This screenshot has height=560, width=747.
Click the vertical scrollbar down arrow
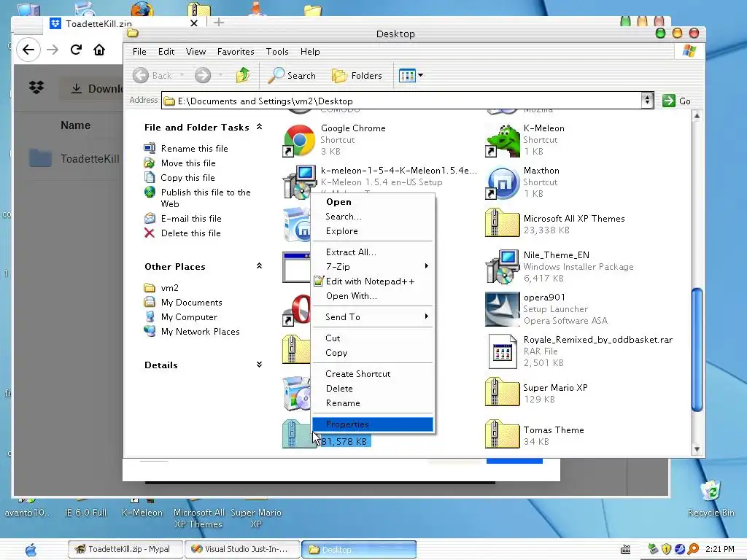(x=697, y=449)
